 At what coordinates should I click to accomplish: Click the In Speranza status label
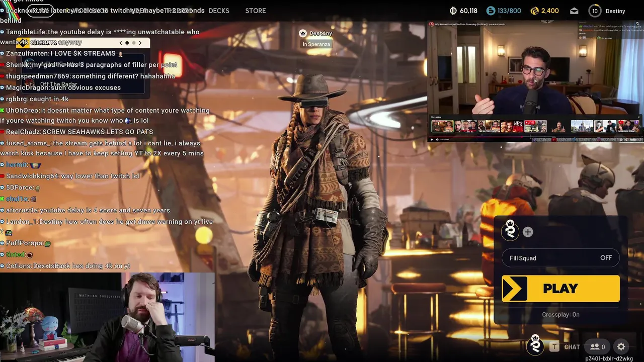(x=316, y=44)
